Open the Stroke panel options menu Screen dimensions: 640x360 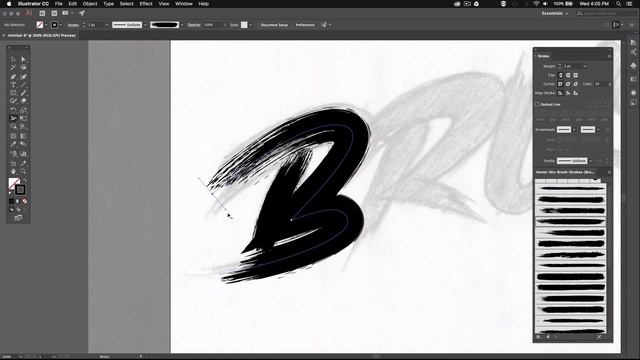tap(609, 56)
